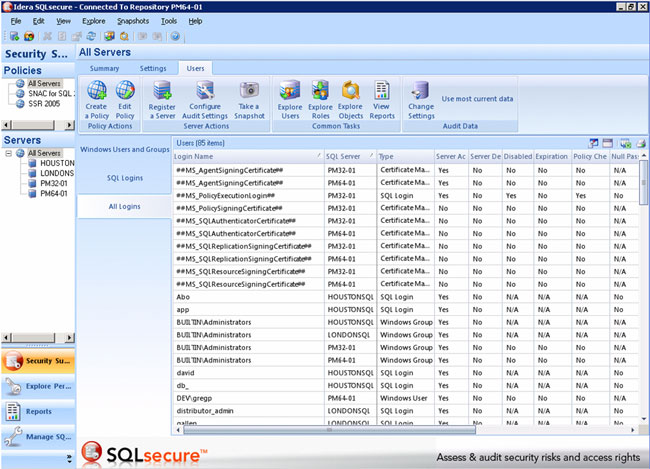This screenshot has height=469, width=650.
Task: Click the horizontal scrollbar under users grid
Action: [330, 430]
